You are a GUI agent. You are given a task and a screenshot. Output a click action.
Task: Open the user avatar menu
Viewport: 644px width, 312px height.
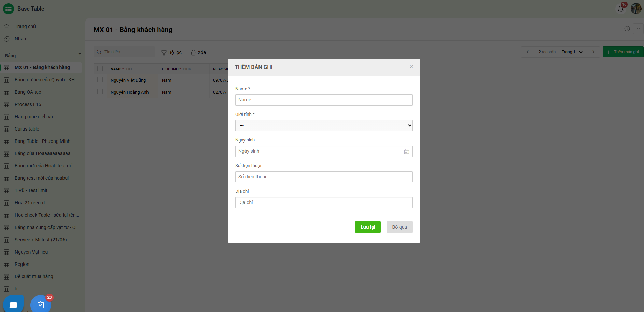(636, 9)
